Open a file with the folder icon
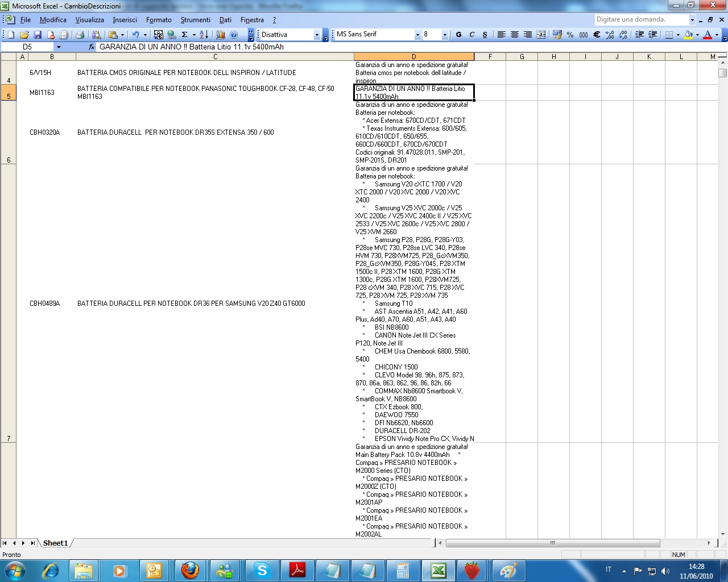728x582 pixels. 24,35
